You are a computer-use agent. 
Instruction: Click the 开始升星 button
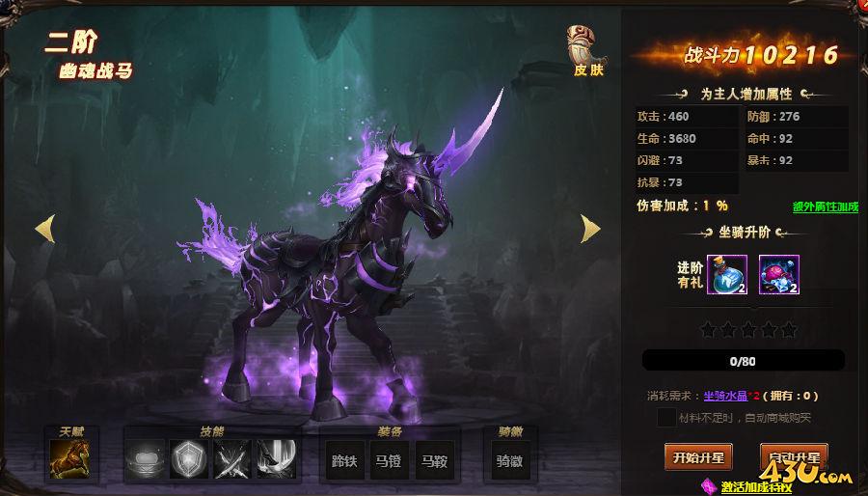pos(698,457)
